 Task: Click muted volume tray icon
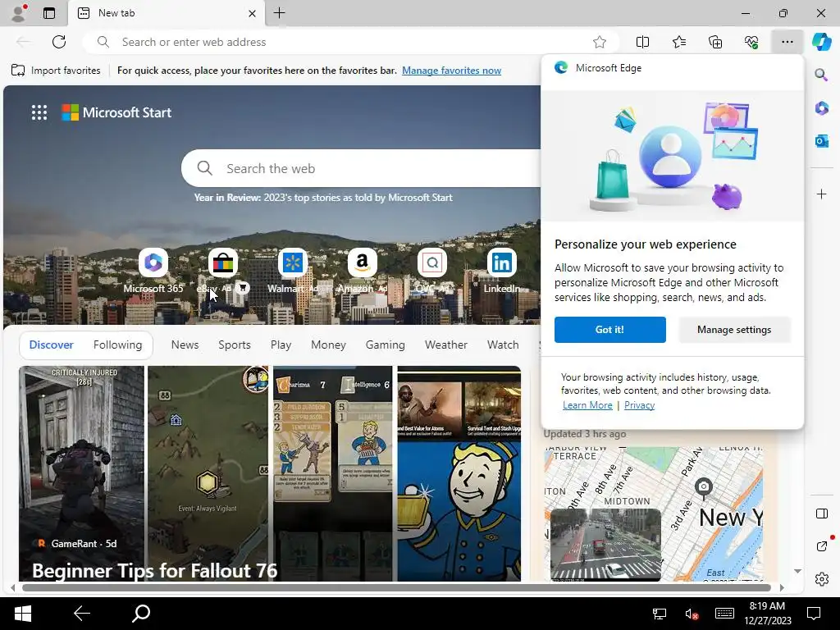coord(692,614)
